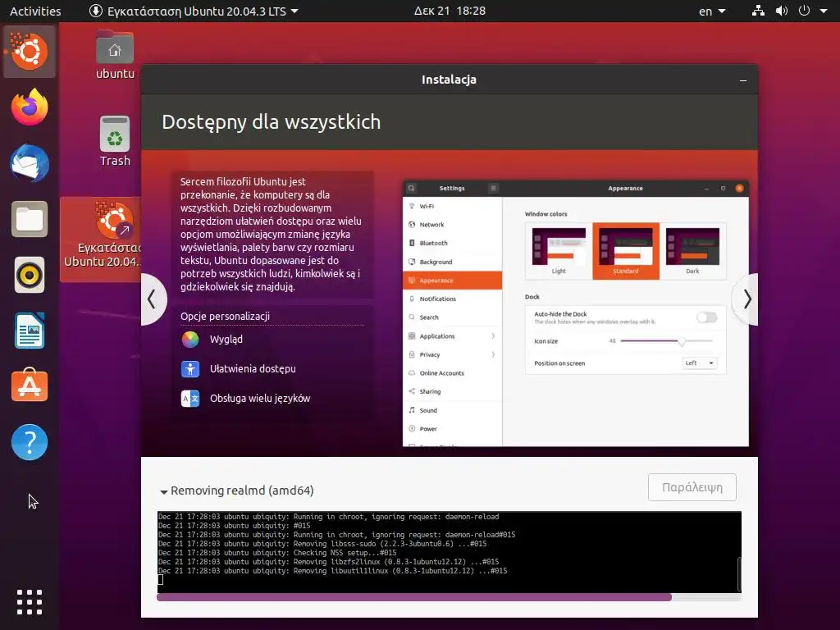Screen dimensions: 840x630
Task: Select Network in Settings preview sidebar
Action: click(452, 225)
